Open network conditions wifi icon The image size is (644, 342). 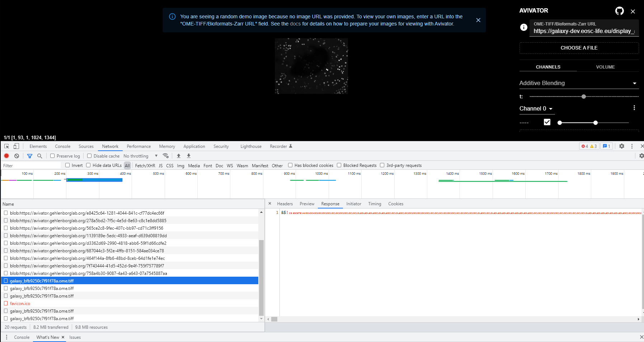pyautogui.click(x=165, y=156)
